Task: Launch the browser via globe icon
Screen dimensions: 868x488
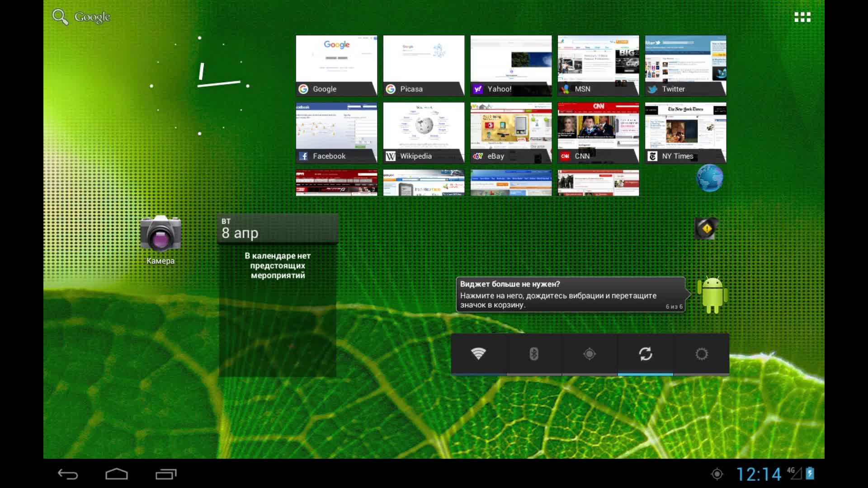Action: tap(709, 178)
